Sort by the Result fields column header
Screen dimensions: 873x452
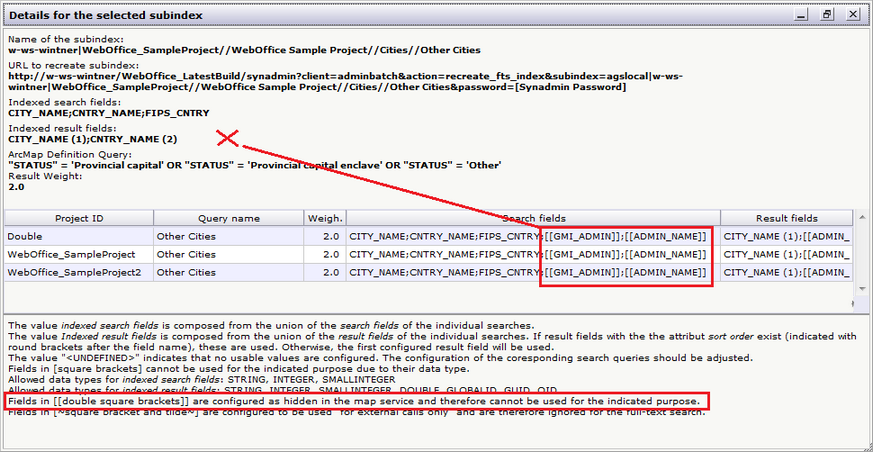(787, 219)
